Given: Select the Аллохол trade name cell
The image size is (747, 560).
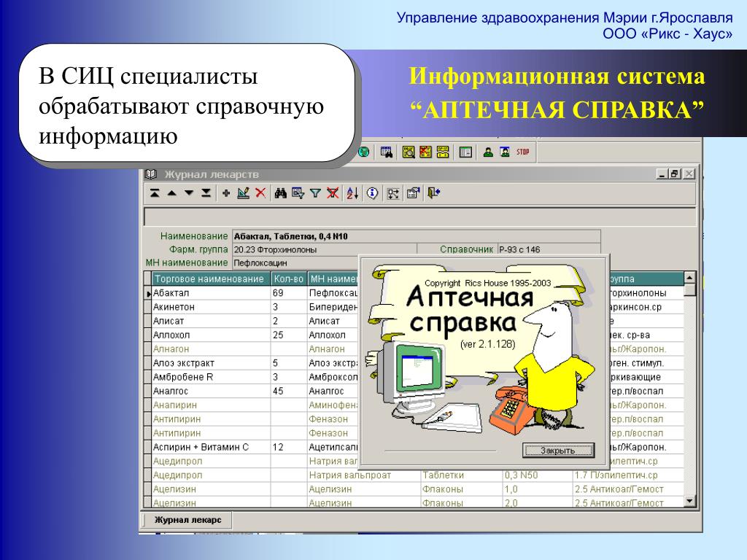Looking at the screenshot, I should coord(211,335).
